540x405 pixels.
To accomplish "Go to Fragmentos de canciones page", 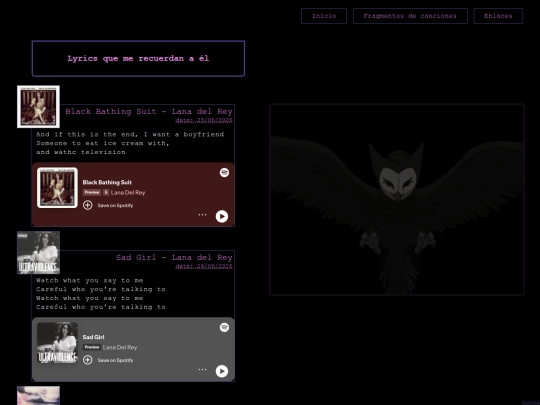I will pos(410,16).
